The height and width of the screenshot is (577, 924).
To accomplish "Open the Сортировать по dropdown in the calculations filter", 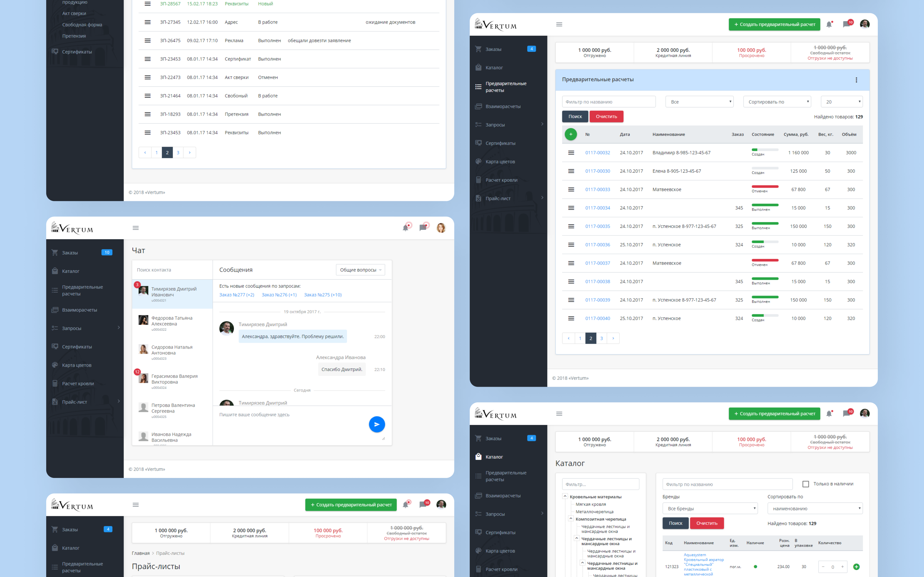I will [777, 102].
